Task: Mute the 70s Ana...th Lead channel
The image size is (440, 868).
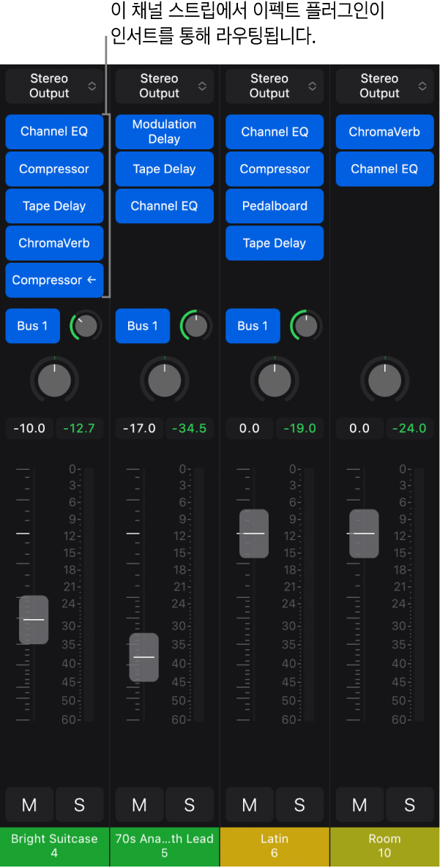Action: click(x=140, y=804)
